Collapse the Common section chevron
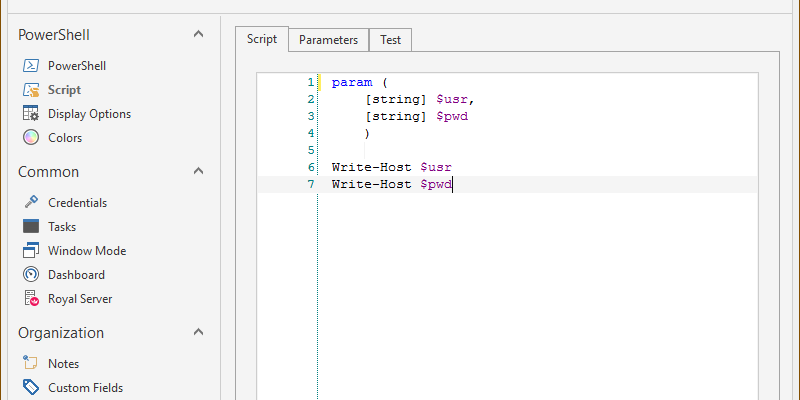800x400 pixels. pyautogui.click(x=198, y=172)
